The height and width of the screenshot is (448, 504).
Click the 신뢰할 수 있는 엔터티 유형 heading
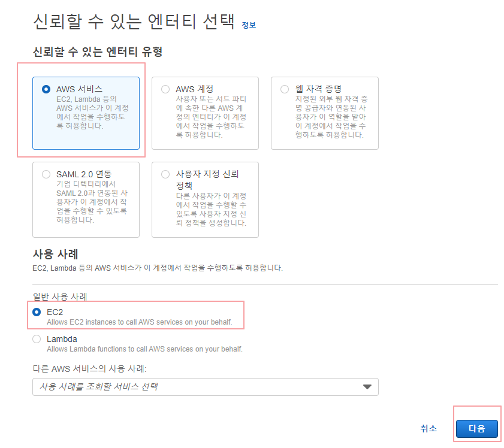point(98,52)
